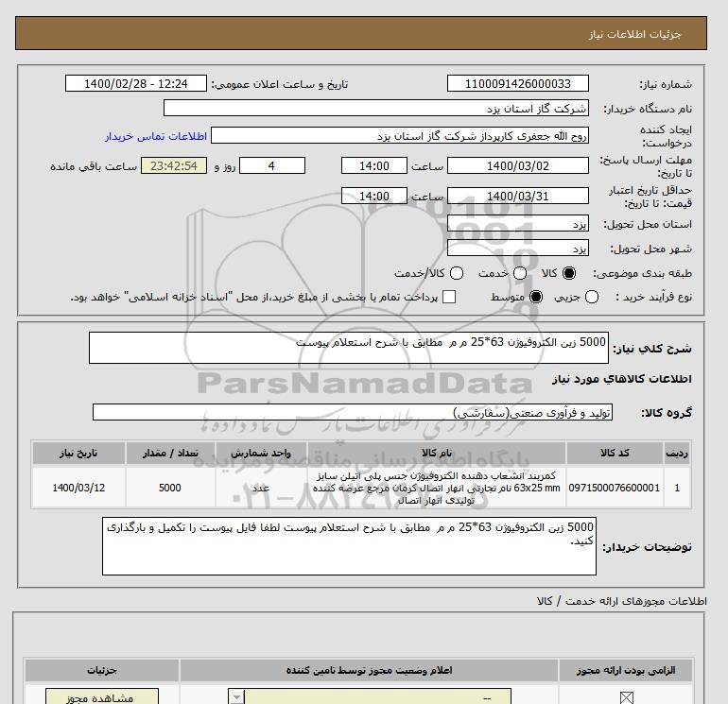Image resolution: width=728 pixels, height=704 pixels.
Task: Click the general description text box شرح کلی نیاز
Action: pyautogui.click(x=349, y=348)
